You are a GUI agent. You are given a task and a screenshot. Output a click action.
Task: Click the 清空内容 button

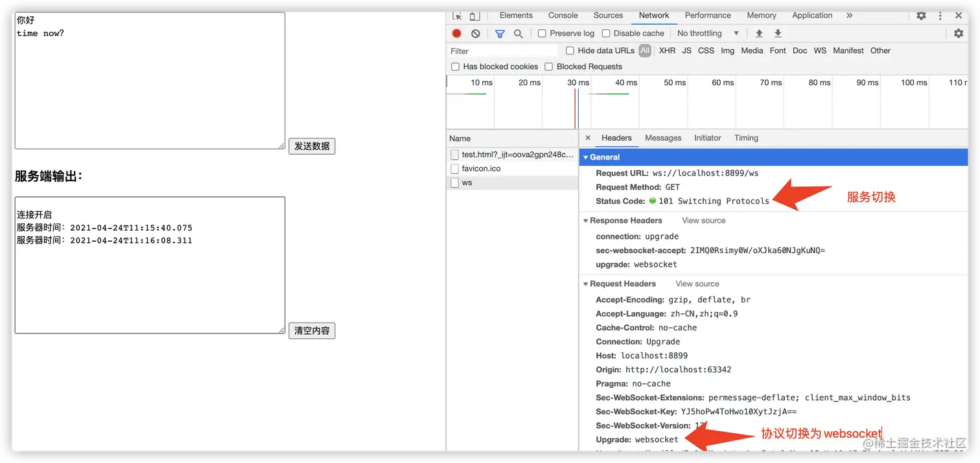[x=312, y=331]
